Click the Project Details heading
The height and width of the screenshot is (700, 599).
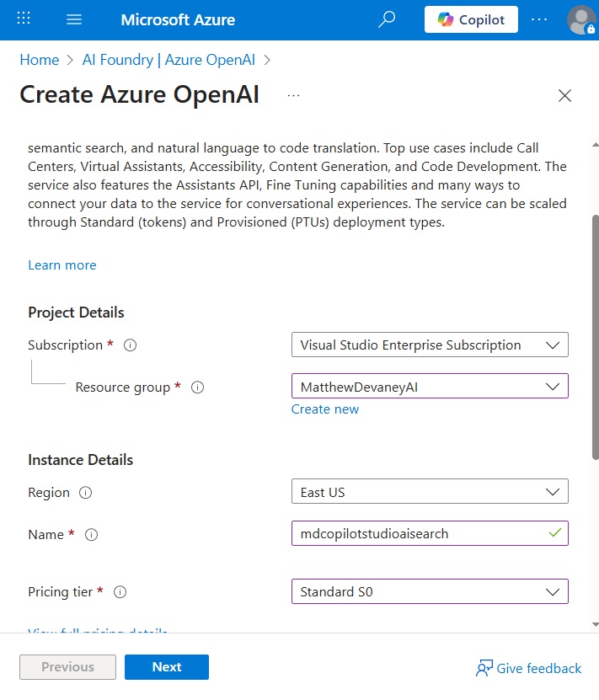click(76, 313)
